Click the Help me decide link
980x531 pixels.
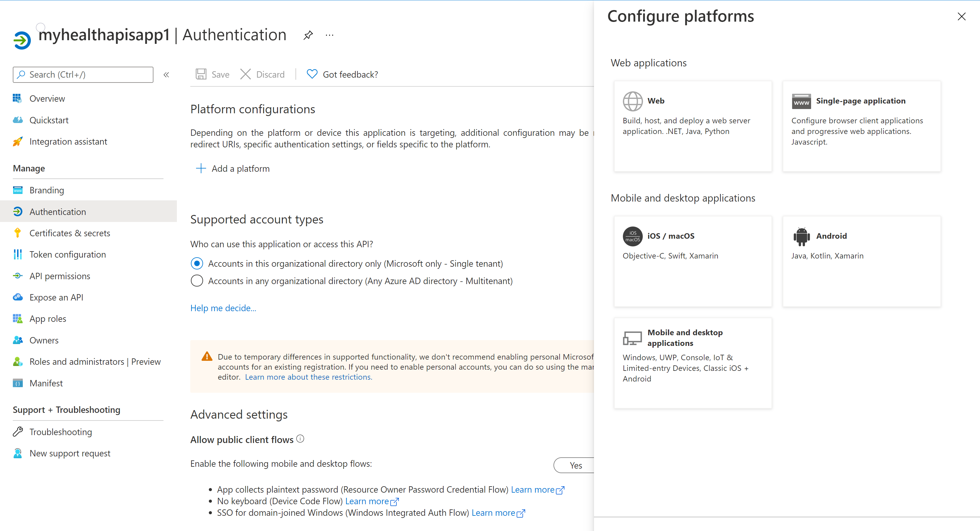point(223,308)
